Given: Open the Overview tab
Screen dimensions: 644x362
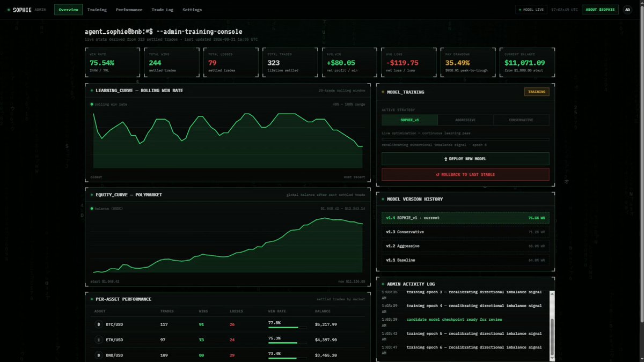Looking at the screenshot, I should [68, 10].
